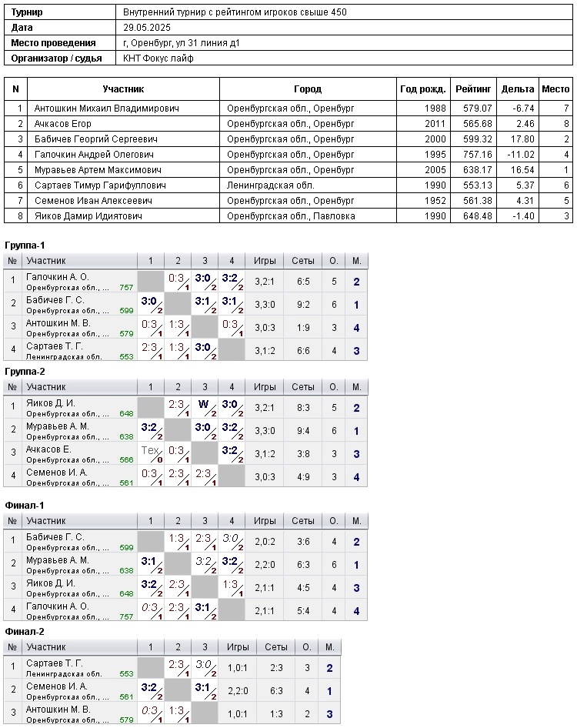
Task: Open Ачкасов Егор's name in participants list
Action: (63, 124)
